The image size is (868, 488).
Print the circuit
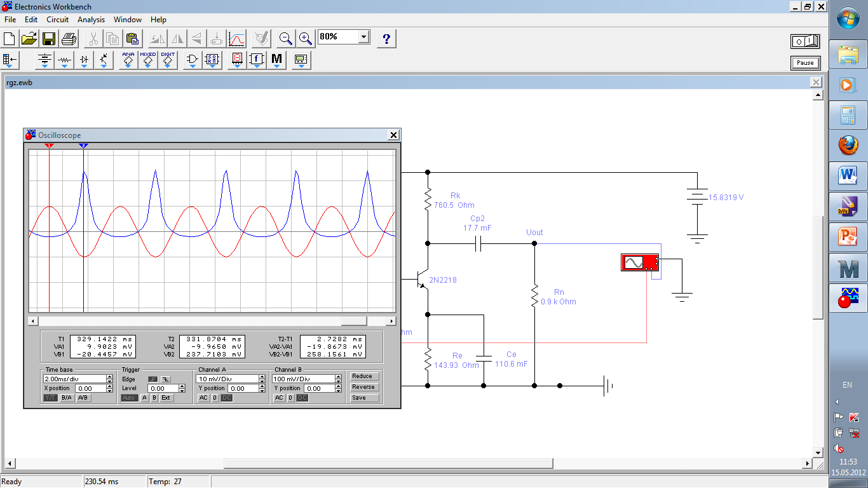(69, 39)
